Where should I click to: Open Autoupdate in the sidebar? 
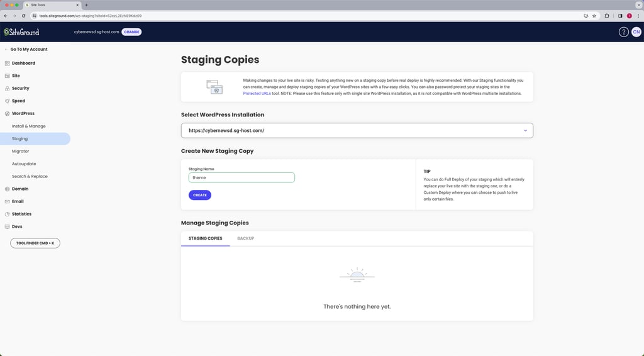[24, 164]
